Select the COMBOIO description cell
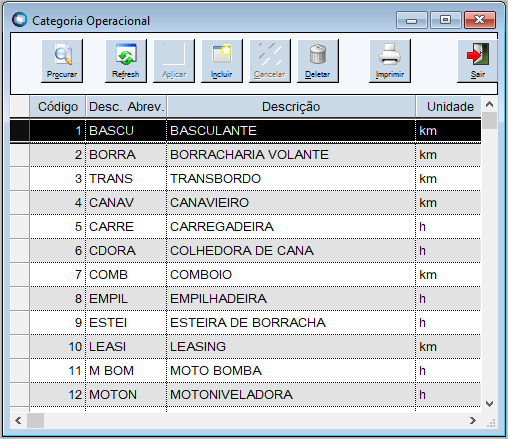Viewport: 508px width, 439px height. point(291,275)
